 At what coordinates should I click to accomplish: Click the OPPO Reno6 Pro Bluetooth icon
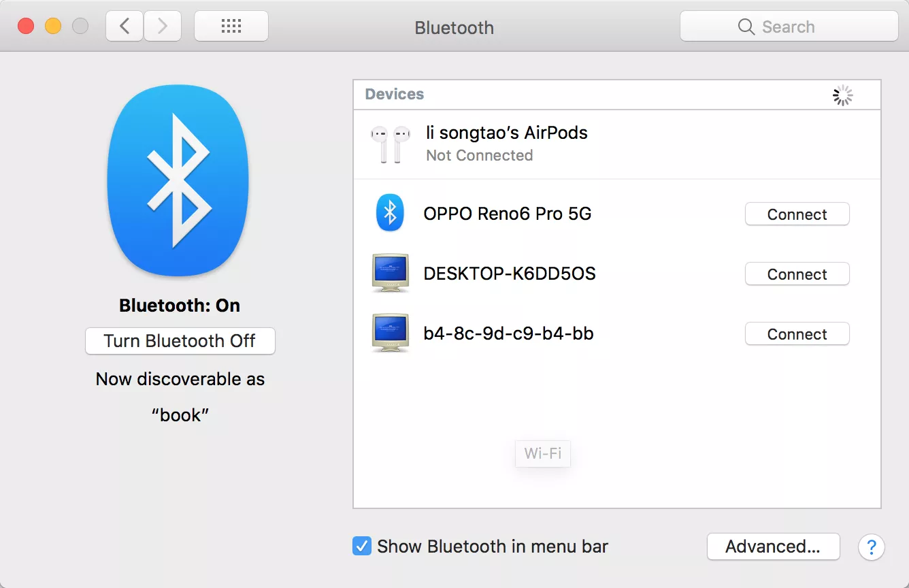390,213
